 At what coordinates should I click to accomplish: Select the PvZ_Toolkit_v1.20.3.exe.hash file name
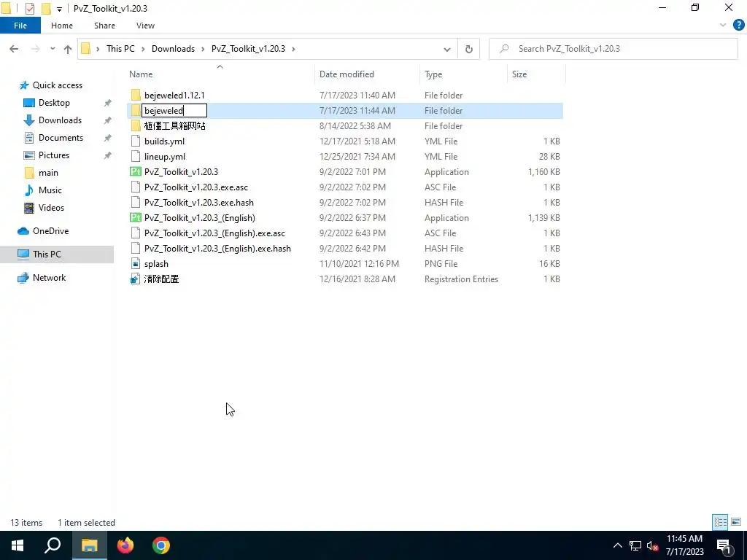[198, 203]
